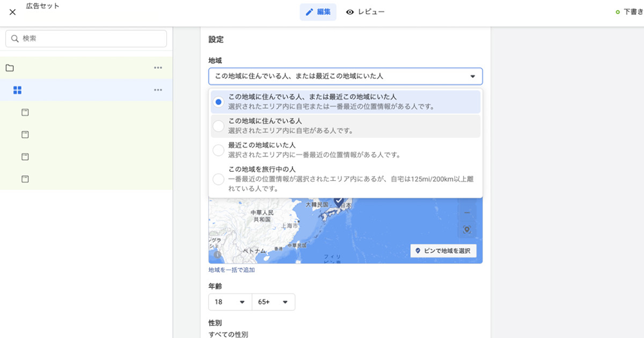The image size is (644, 338).
Task: Click the map pin marker on Japan
Action: (x=339, y=202)
